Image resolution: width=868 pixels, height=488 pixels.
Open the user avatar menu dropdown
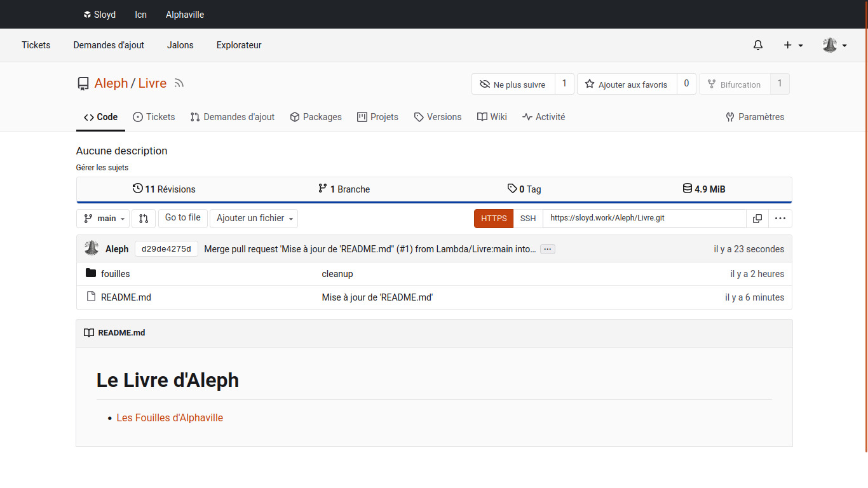click(834, 45)
